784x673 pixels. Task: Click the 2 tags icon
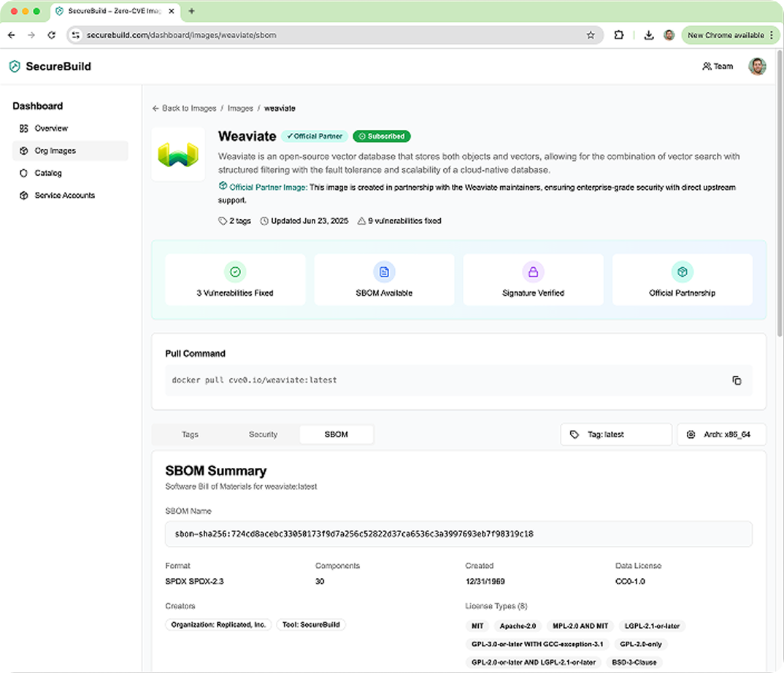pyautogui.click(x=223, y=221)
